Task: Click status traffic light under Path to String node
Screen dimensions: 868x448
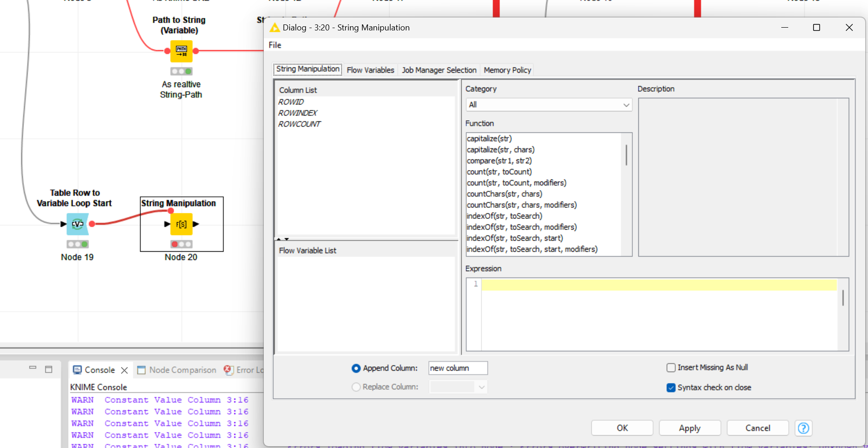Action: [181, 71]
